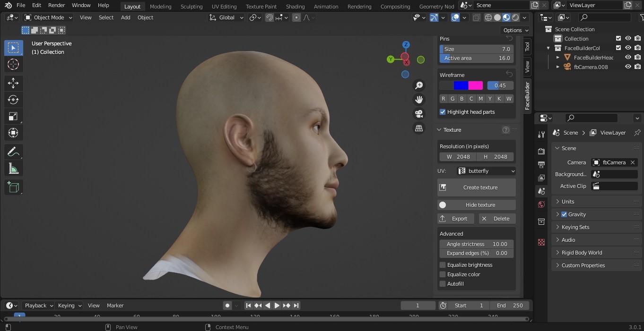Toggle the Collection exclude checkbox
This screenshot has height=331, width=644.
[x=618, y=38]
